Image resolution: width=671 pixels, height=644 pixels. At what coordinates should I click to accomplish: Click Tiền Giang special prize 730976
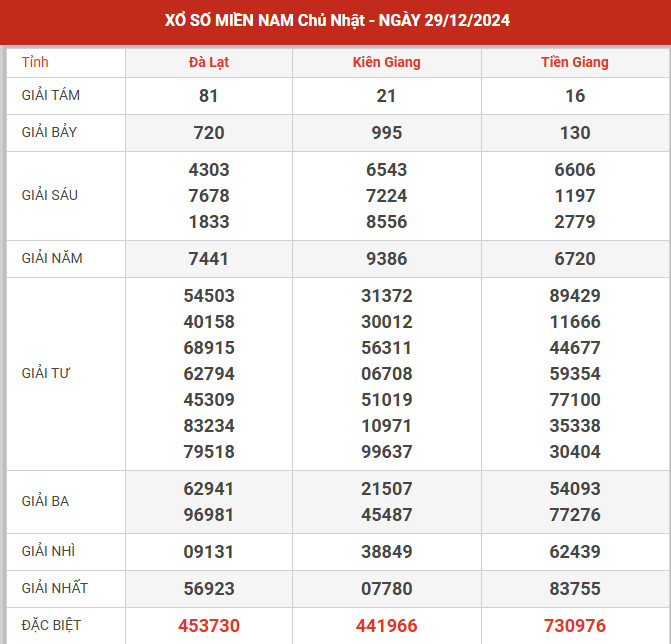click(575, 625)
